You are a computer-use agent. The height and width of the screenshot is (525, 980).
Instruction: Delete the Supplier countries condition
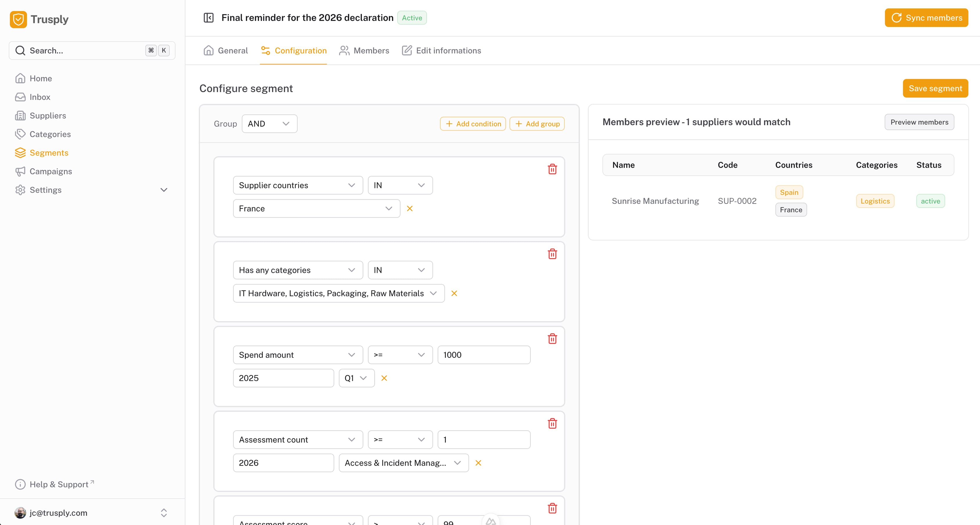(552, 169)
